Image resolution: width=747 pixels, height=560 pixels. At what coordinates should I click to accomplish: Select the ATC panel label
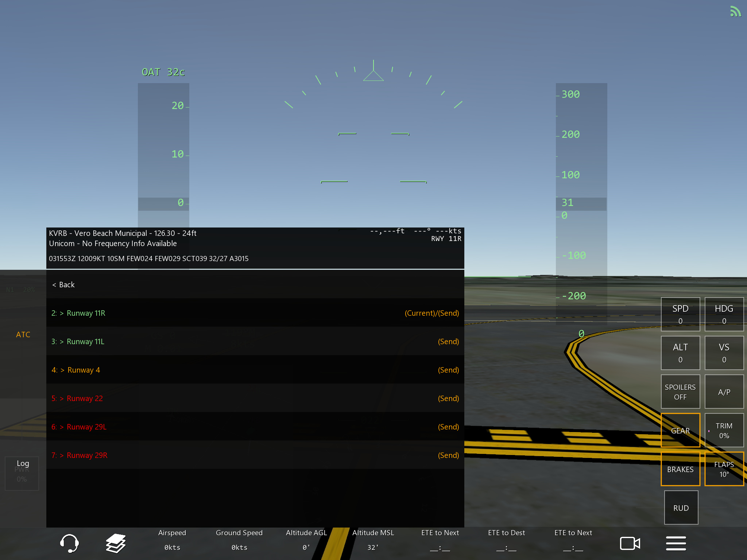pyautogui.click(x=23, y=334)
